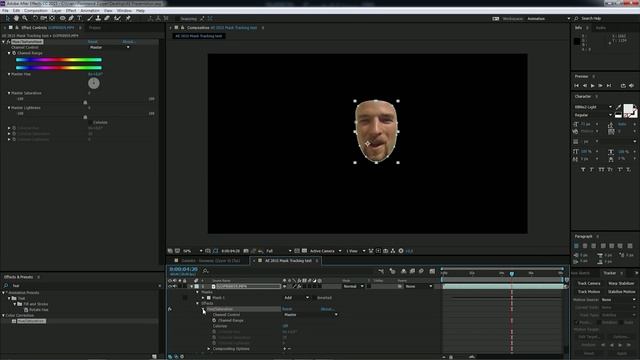
Task: Open layer blending mode Normal dropdown
Action: coord(353,287)
